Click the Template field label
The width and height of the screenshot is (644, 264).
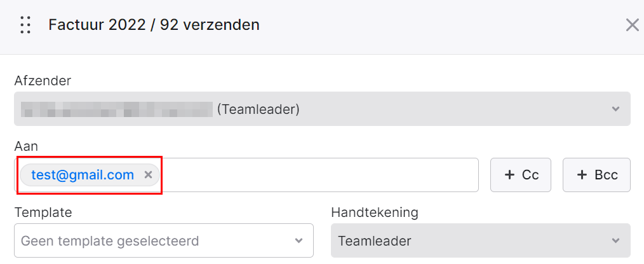(x=43, y=212)
